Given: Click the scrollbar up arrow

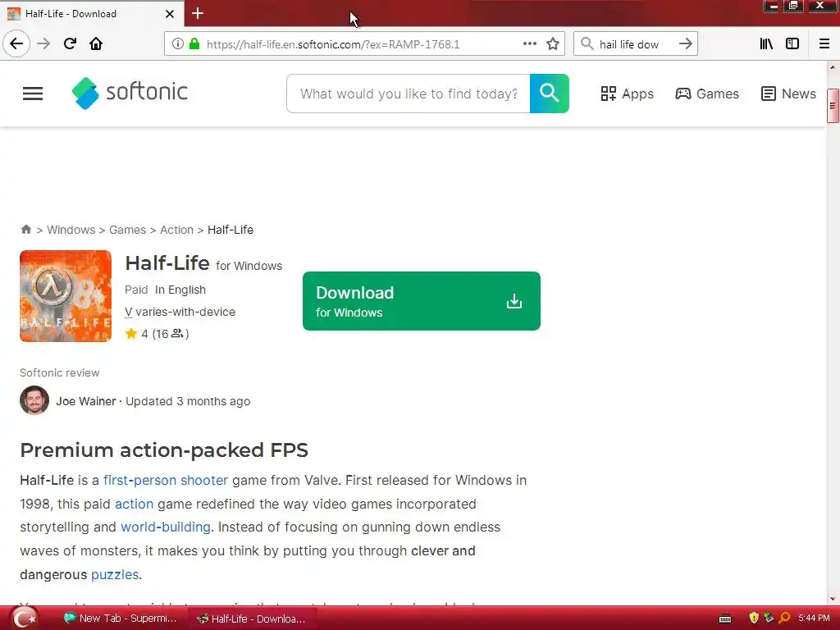Looking at the screenshot, I should tap(833, 67).
